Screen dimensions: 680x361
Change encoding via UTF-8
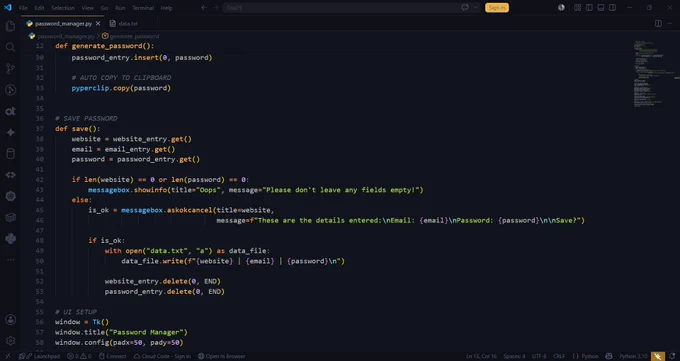[539, 356]
